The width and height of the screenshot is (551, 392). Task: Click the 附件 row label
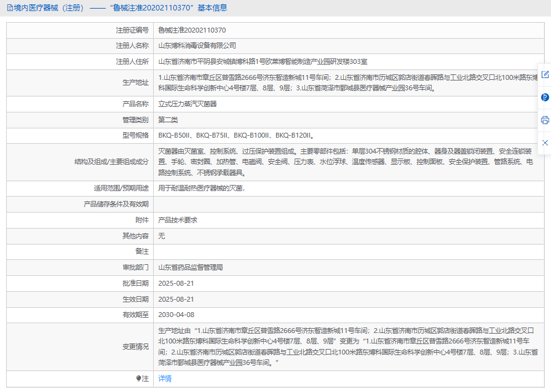[142, 220]
